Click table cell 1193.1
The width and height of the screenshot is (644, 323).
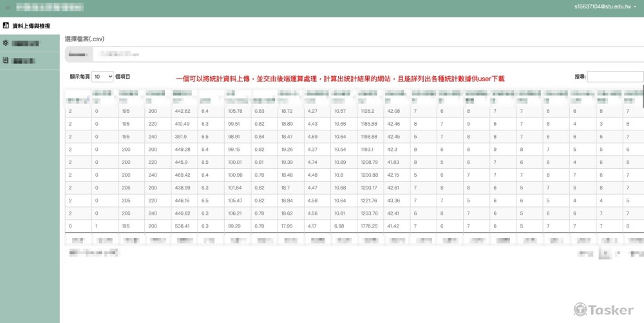pos(371,149)
